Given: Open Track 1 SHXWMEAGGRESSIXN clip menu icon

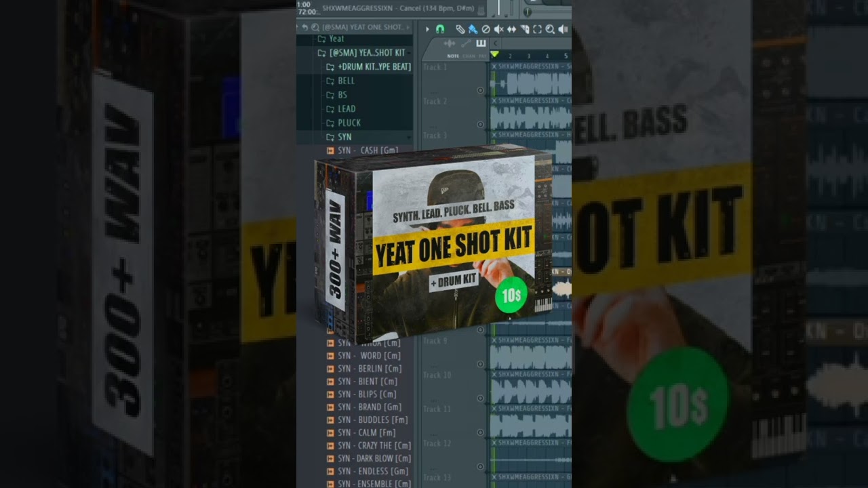Looking at the screenshot, I should tap(494, 66).
